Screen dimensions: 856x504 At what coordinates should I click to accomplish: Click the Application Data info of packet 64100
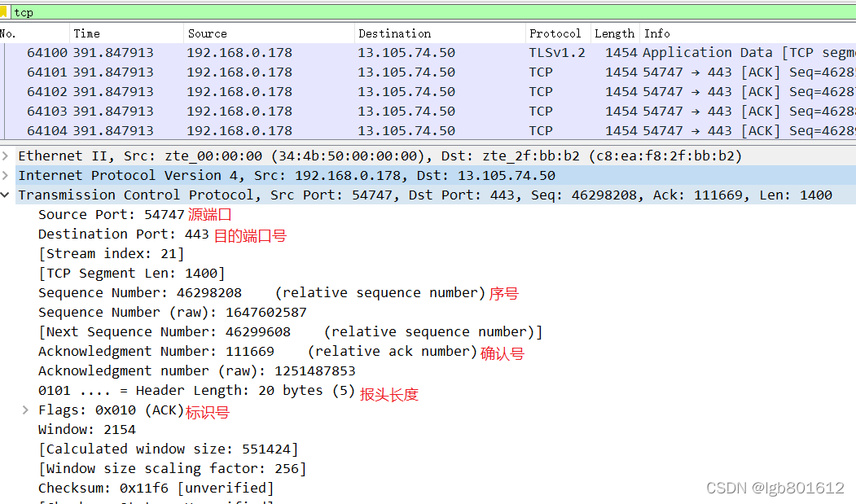click(x=749, y=52)
